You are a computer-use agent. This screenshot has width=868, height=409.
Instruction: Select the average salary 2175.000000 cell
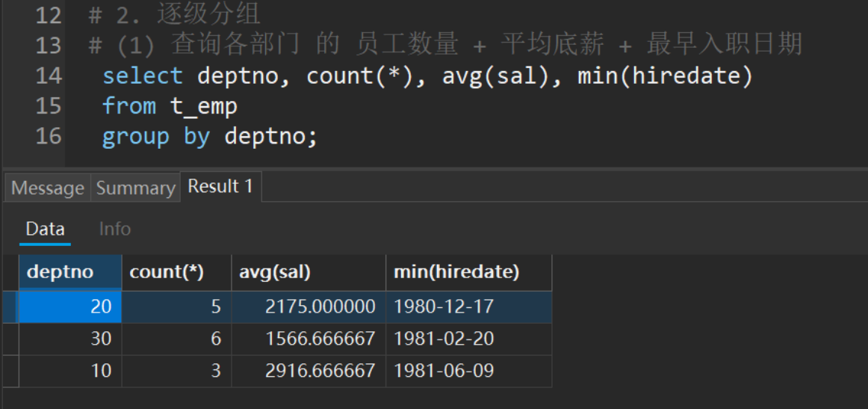(x=309, y=307)
